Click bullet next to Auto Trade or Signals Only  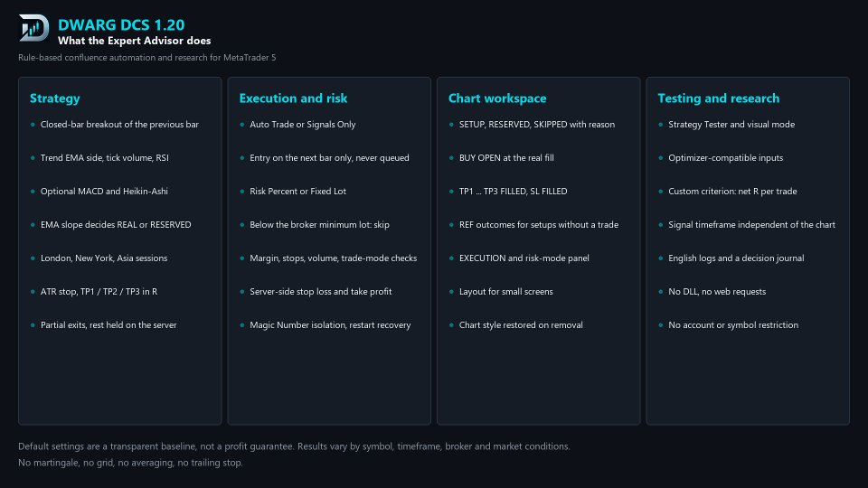(x=242, y=125)
